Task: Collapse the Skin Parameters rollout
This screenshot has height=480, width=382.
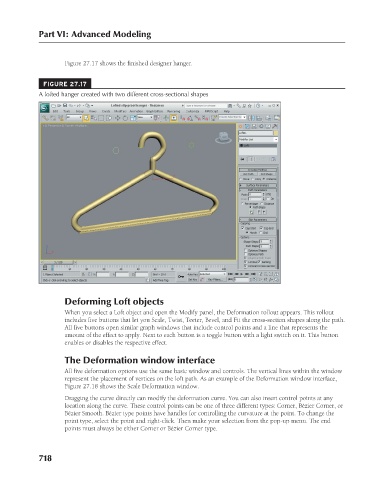Action: 258,219
